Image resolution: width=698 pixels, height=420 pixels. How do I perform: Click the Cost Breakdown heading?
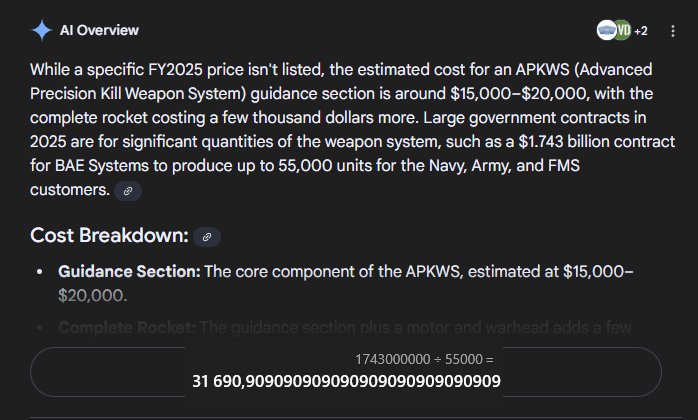(109, 236)
